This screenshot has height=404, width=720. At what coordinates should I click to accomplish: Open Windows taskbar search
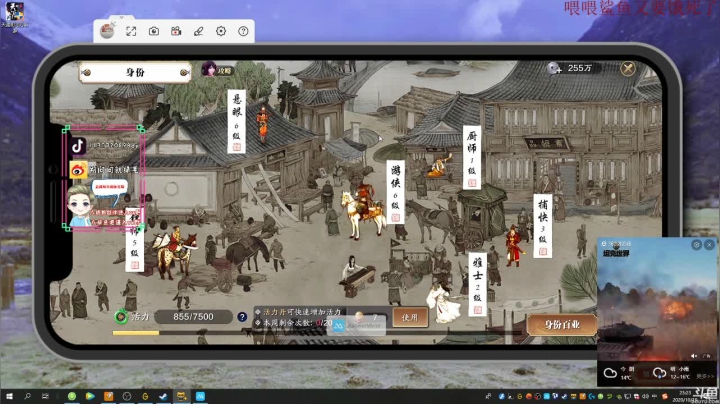tap(28, 396)
